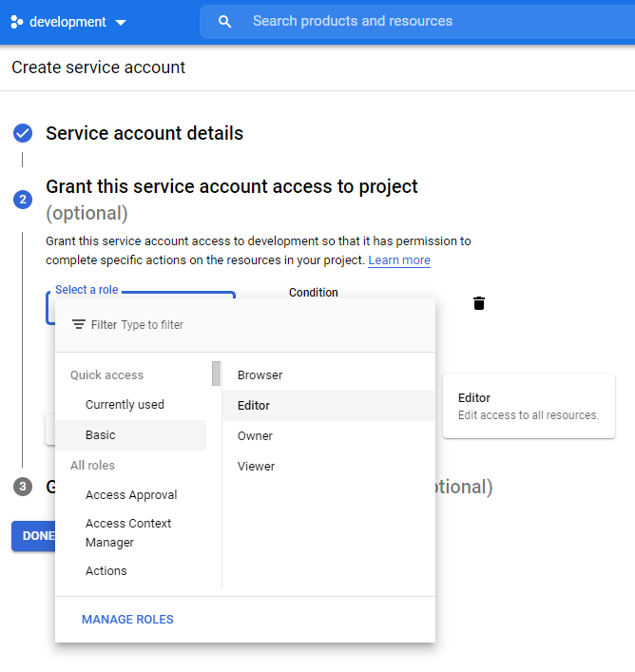Click the Quick access section header
Screen dimensions: 635x672
106,375
